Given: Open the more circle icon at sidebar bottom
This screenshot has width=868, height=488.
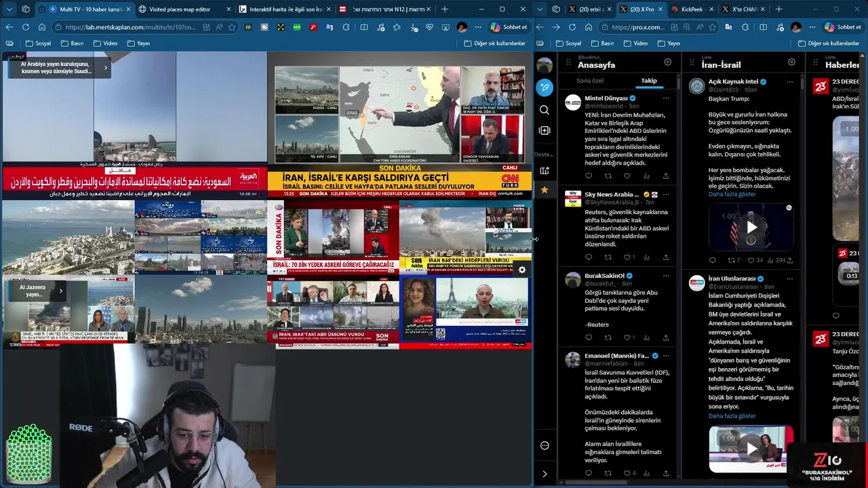Looking at the screenshot, I should click(x=545, y=445).
